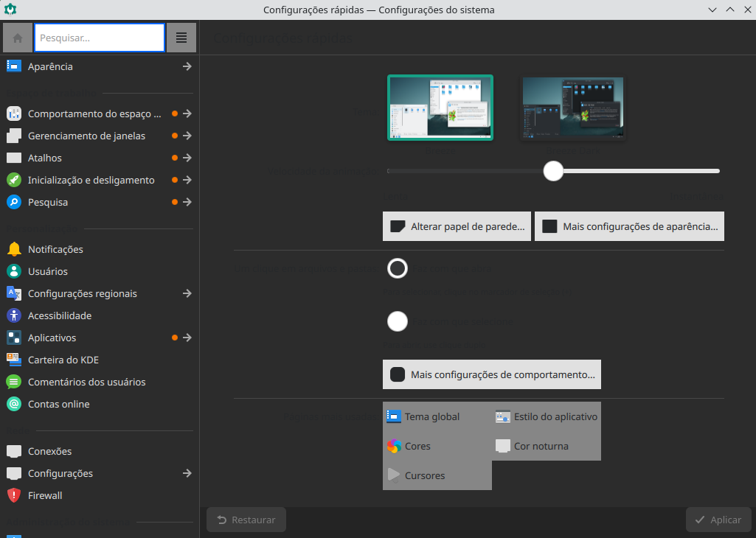The width and height of the screenshot is (756, 538).
Task: Click the Atalhos keyboard icon
Action: pyautogui.click(x=14, y=158)
